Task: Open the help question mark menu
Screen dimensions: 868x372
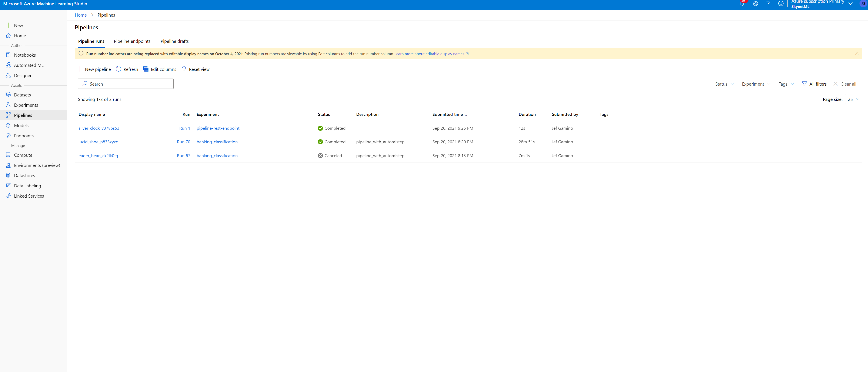Action: point(768,4)
